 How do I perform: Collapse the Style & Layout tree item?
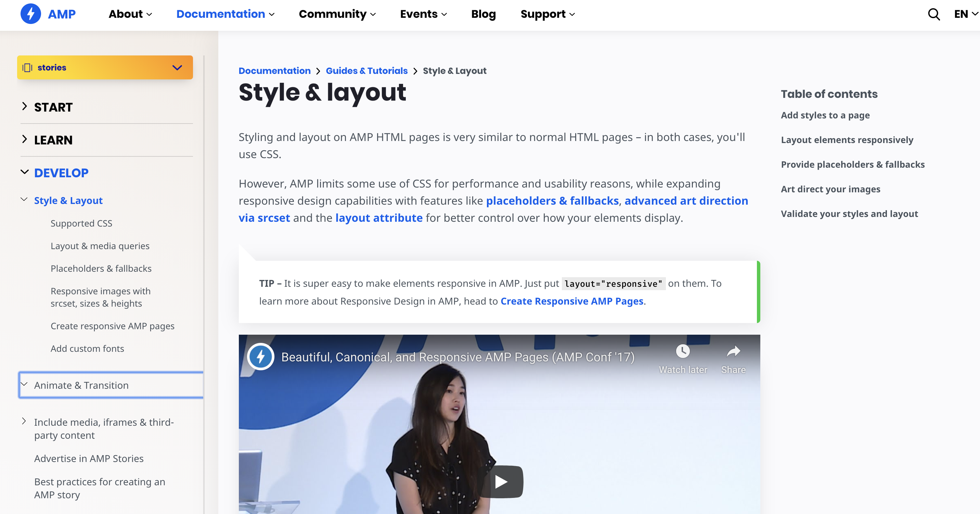(x=24, y=200)
